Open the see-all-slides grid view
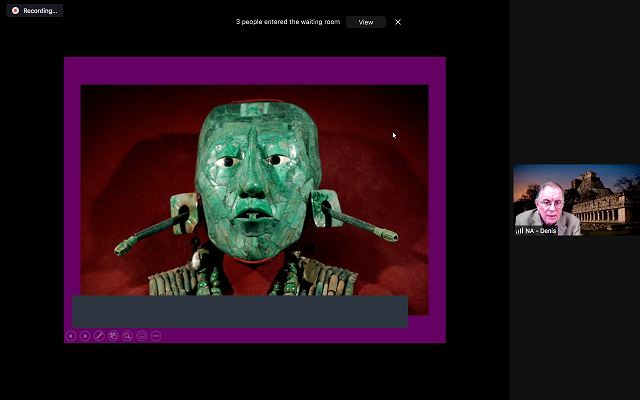 pyautogui.click(x=113, y=336)
